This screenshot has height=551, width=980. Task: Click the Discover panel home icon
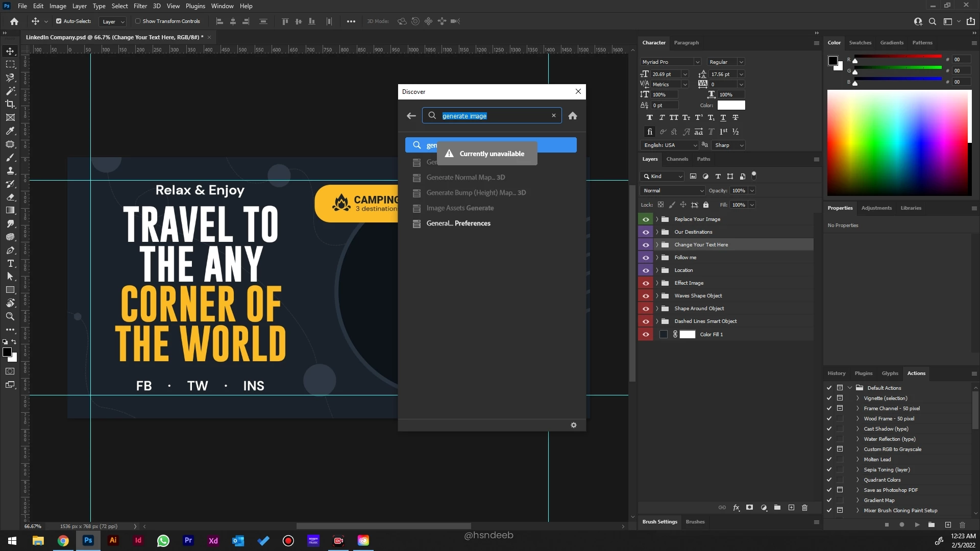pyautogui.click(x=573, y=116)
